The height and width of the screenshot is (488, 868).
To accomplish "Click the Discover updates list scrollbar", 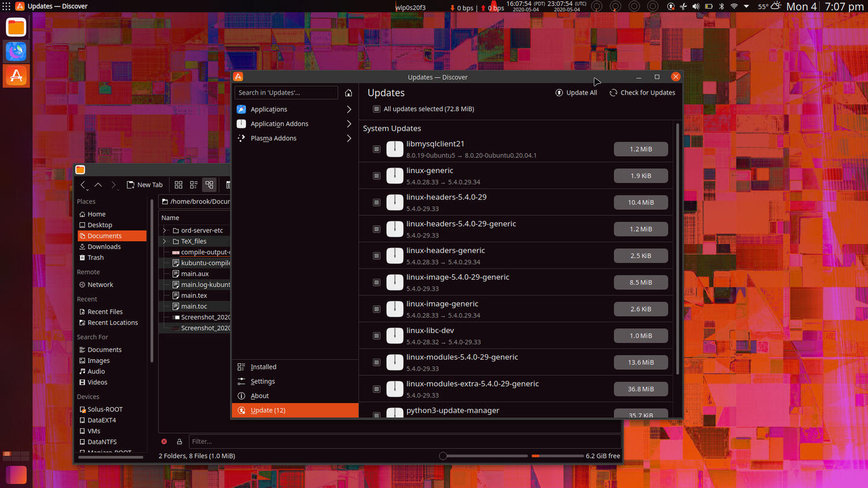I will click(678, 248).
